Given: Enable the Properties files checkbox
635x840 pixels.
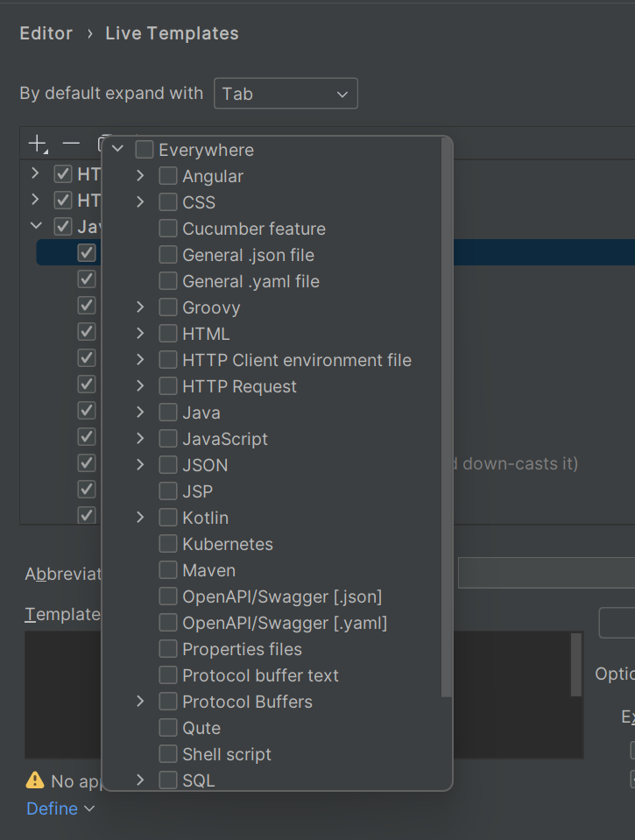Looking at the screenshot, I should tap(168, 648).
